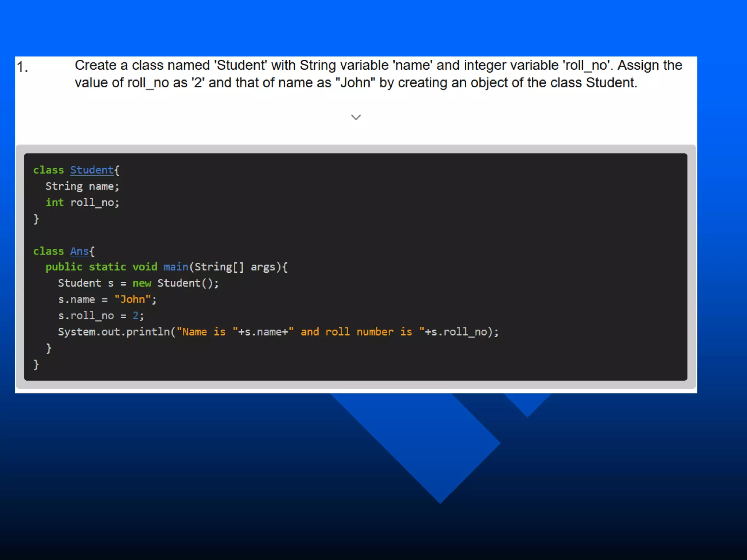
Task: Click the green 'static' keyword
Action: [107, 267]
